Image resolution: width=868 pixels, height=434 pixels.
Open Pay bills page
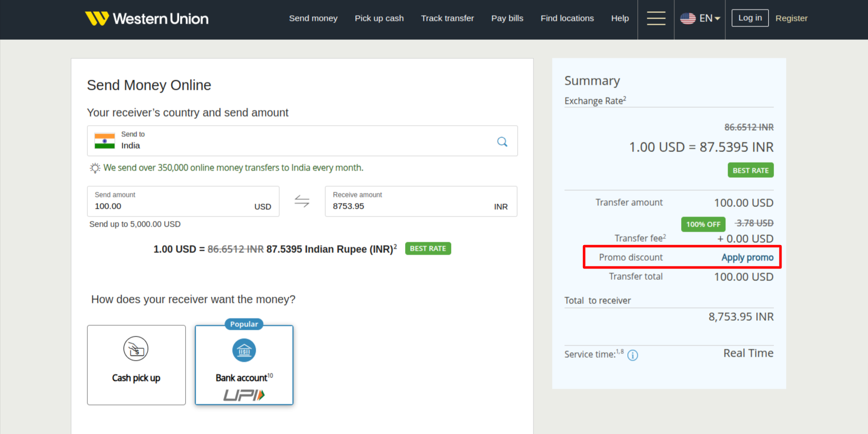tap(507, 19)
